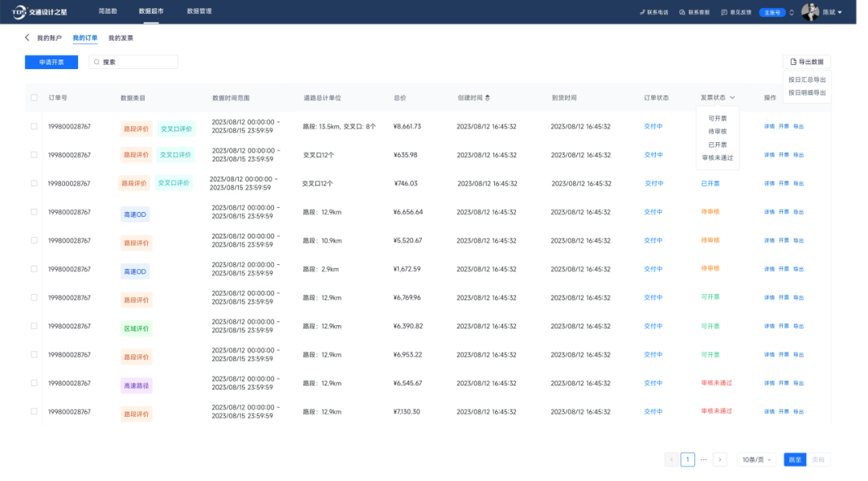Open 意见反馈 feedback icon

(724, 12)
